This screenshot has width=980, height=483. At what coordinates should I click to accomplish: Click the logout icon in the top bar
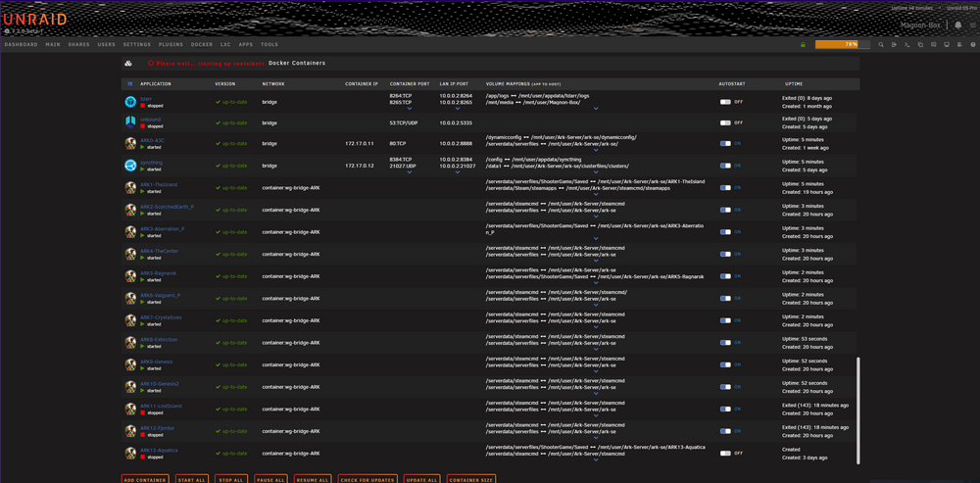tap(895, 44)
